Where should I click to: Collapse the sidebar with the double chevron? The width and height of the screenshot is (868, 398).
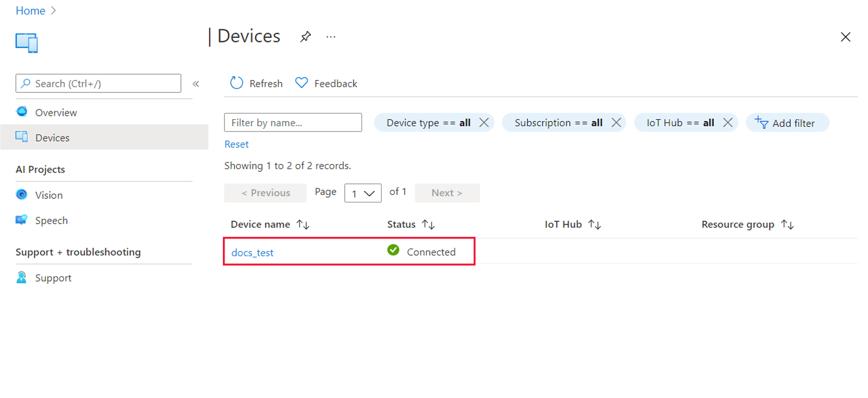pos(195,84)
